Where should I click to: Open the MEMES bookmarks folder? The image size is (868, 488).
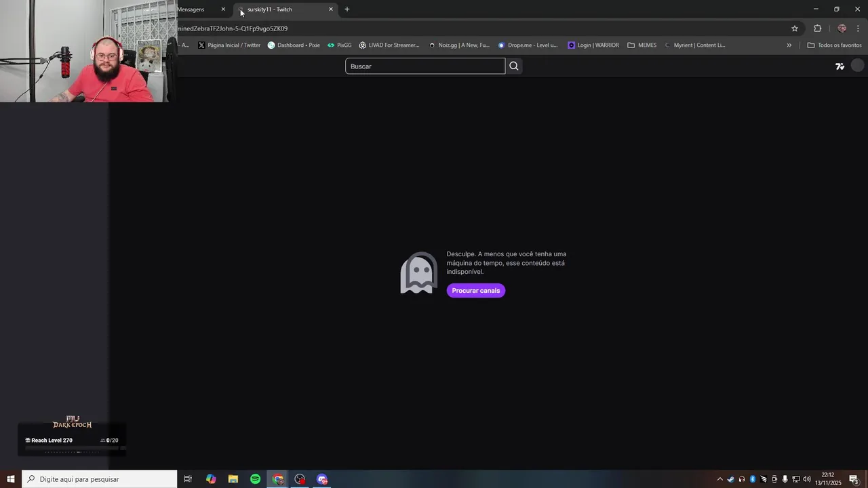click(642, 45)
